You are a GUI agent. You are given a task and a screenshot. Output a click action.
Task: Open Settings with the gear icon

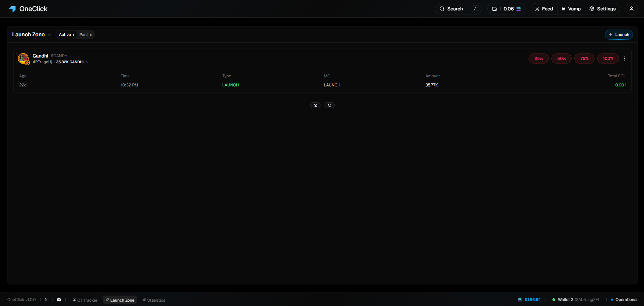click(602, 9)
